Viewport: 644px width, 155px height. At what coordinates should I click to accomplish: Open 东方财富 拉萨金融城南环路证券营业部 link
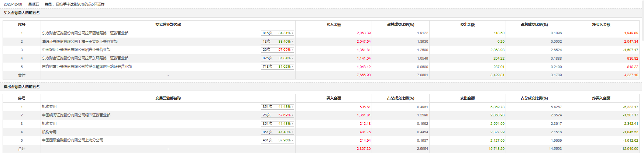tap(87, 67)
